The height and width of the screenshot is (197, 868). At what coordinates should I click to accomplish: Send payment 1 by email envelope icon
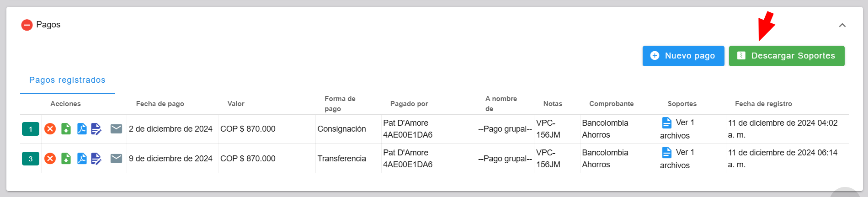click(x=117, y=129)
